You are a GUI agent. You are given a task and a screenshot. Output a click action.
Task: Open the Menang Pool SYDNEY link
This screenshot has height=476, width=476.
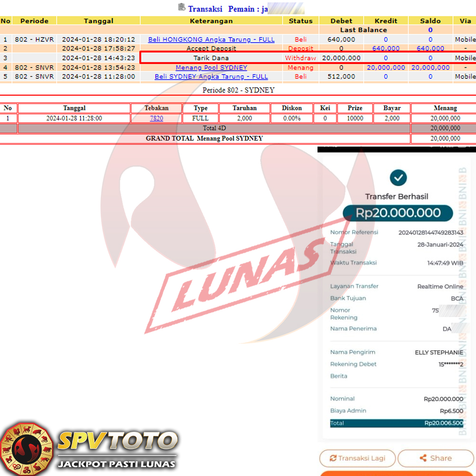point(211,68)
